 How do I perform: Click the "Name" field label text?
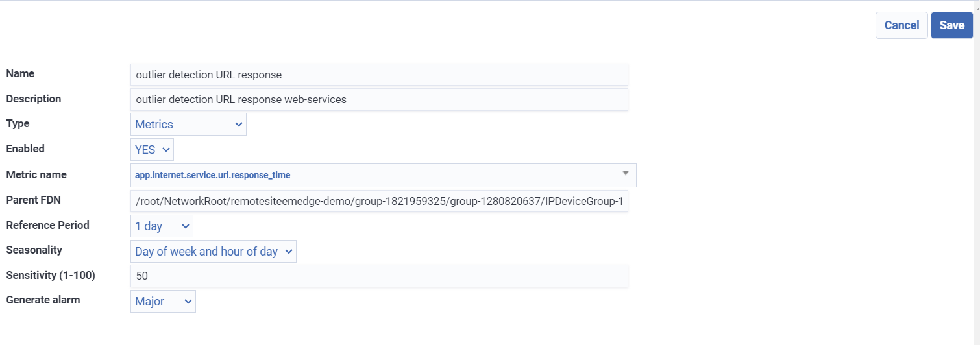pyautogui.click(x=20, y=74)
